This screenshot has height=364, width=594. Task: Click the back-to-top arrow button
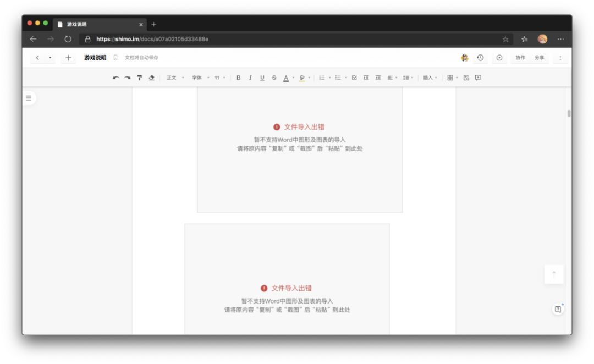click(x=554, y=274)
